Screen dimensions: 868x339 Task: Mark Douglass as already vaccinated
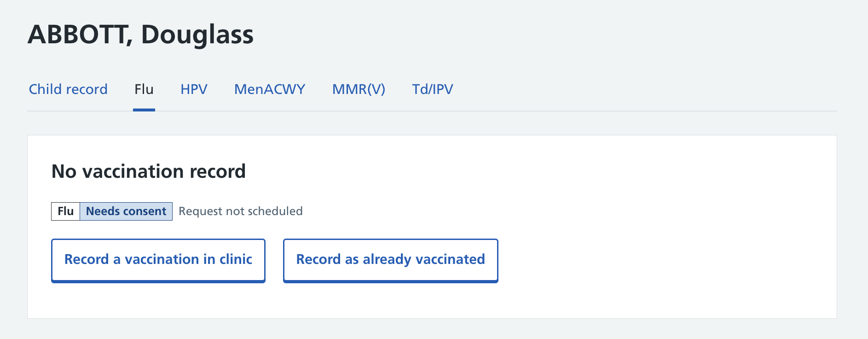[390, 260]
